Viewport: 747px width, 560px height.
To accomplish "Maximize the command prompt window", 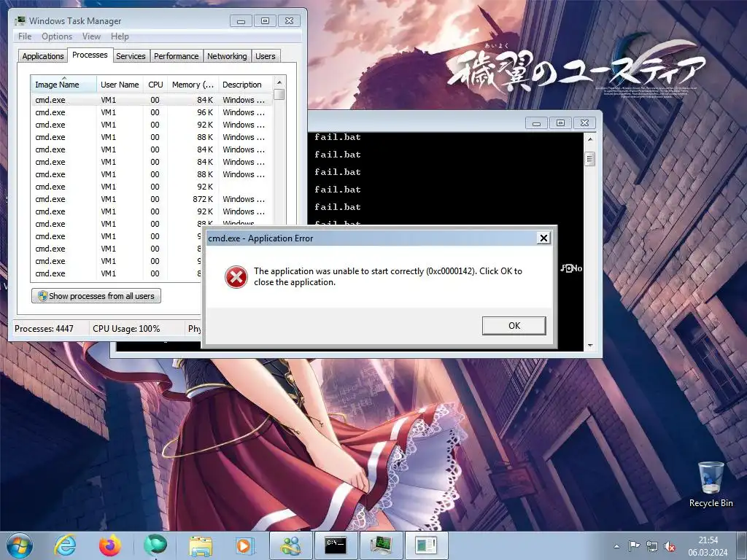I will click(560, 122).
